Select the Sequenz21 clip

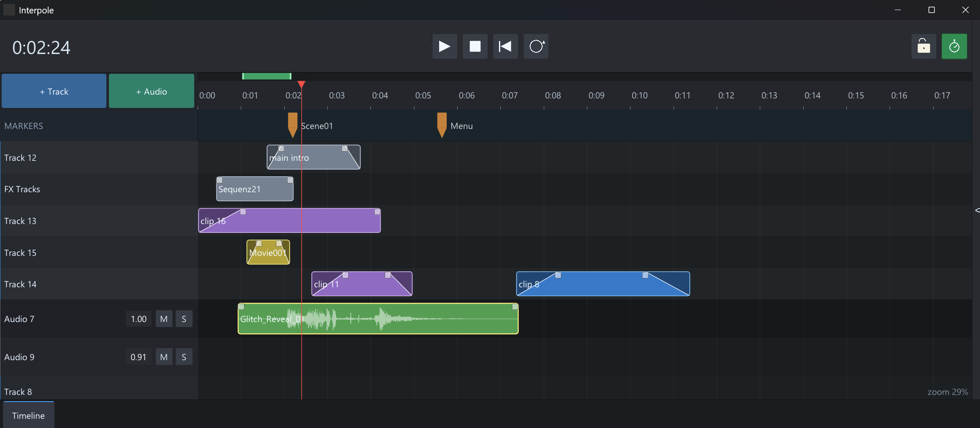point(255,189)
